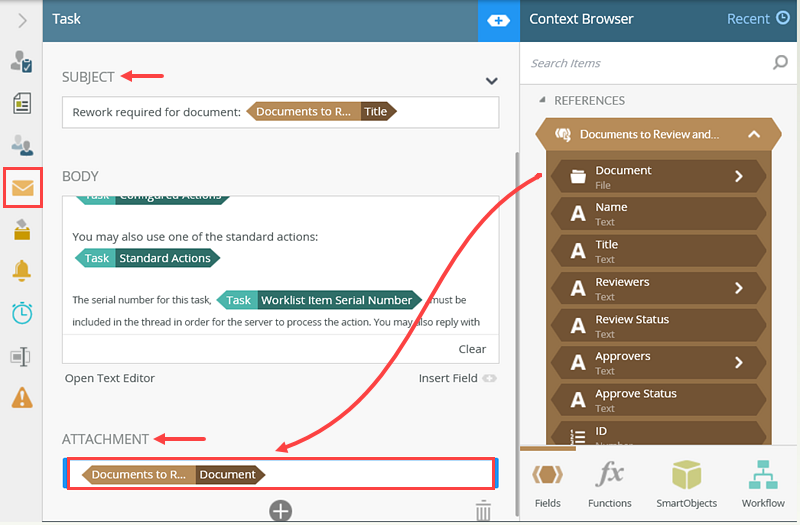Viewport: 800px width, 525px height.
Task: Click the Document folder file icon
Action: pyautogui.click(x=578, y=177)
